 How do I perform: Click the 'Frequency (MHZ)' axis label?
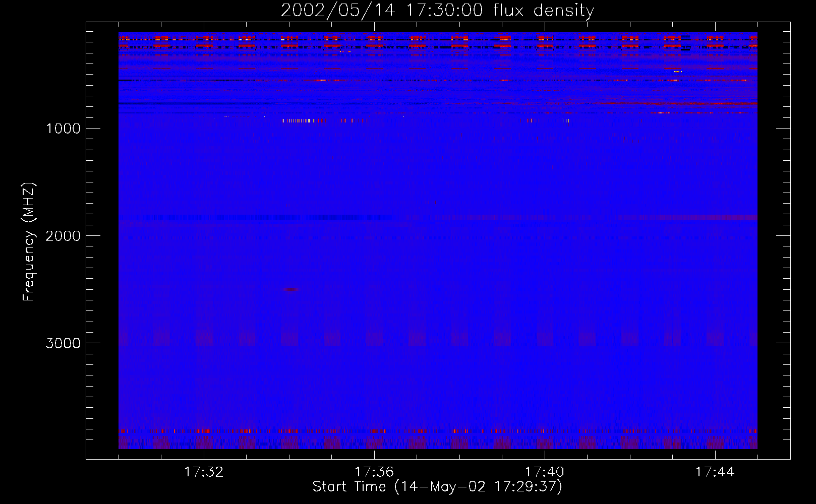tap(29, 241)
